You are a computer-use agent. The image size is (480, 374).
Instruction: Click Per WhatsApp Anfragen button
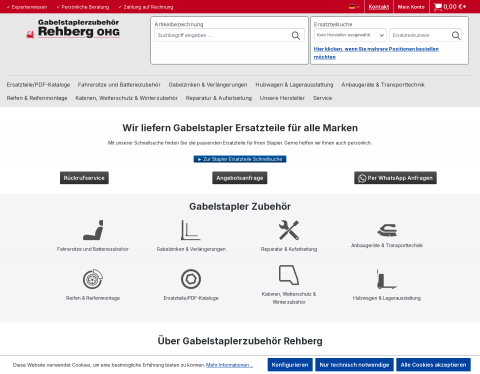pyautogui.click(x=395, y=178)
